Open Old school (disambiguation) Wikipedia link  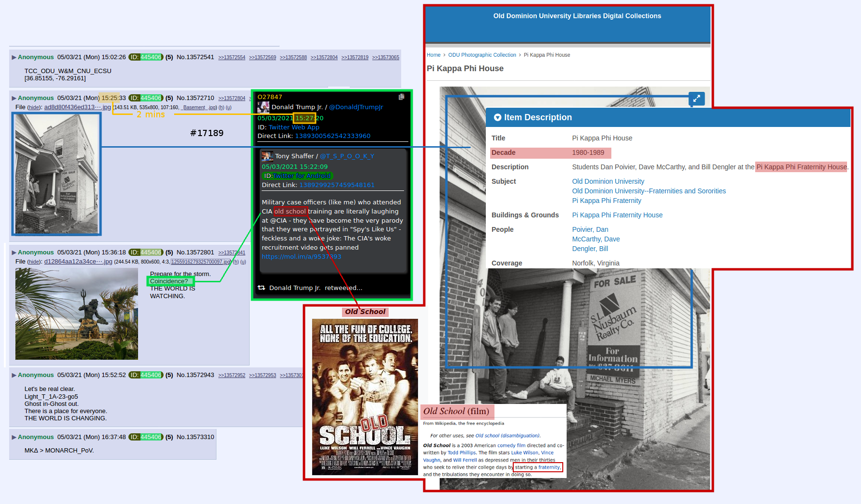507,436
